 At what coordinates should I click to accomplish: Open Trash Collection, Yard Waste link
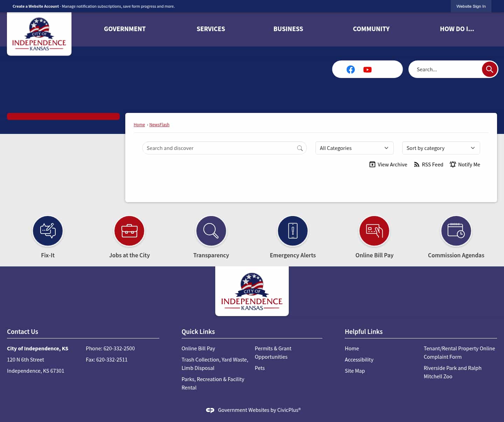click(215, 364)
